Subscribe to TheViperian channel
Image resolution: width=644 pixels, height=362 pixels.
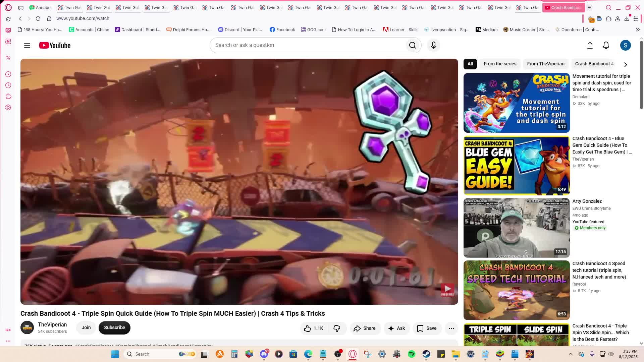point(114,327)
